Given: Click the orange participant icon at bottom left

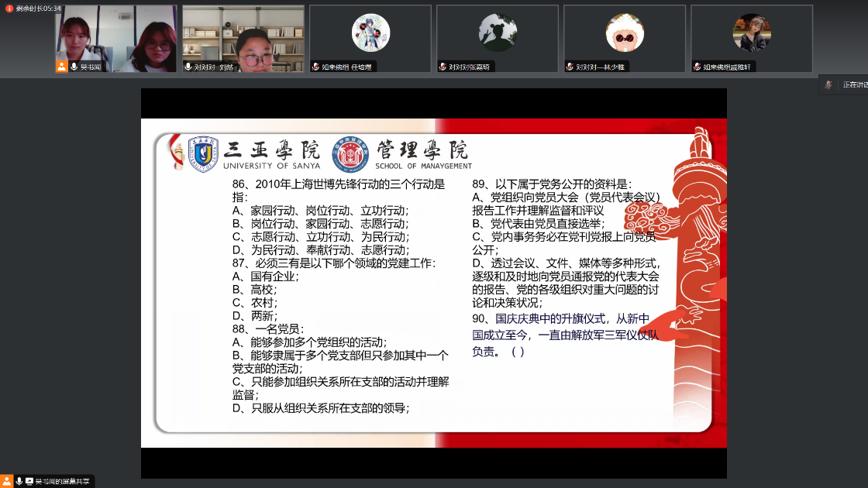Looking at the screenshot, I should [6, 479].
